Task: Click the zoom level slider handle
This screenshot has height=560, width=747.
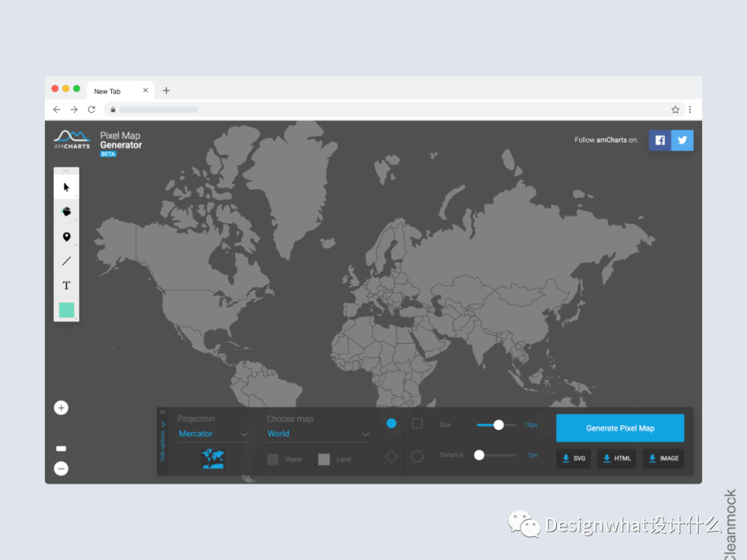Action: click(x=61, y=449)
